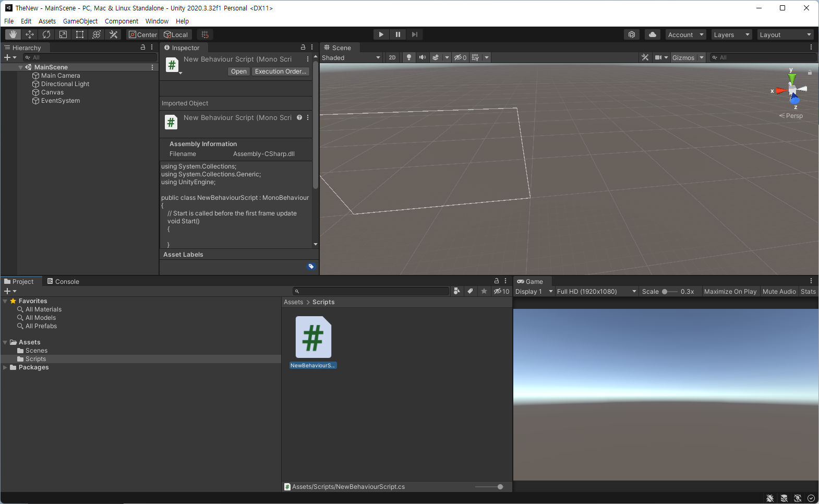Open Account dropdown

pos(685,34)
